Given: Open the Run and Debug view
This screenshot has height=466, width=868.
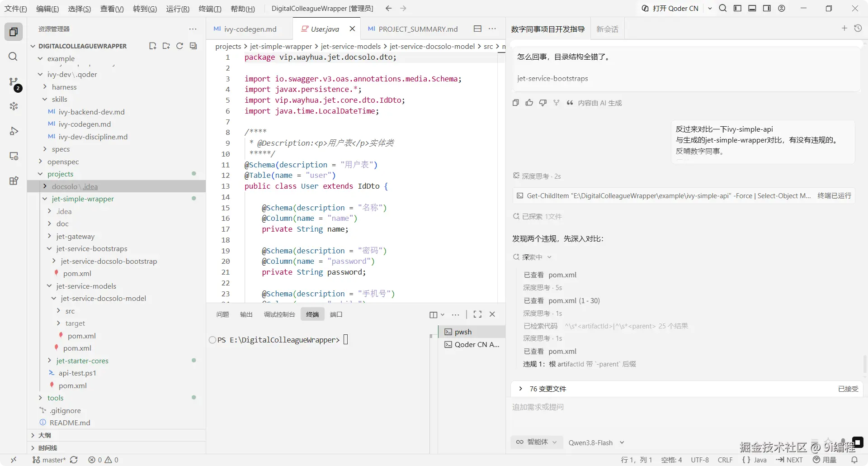Looking at the screenshot, I should point(14,131).
